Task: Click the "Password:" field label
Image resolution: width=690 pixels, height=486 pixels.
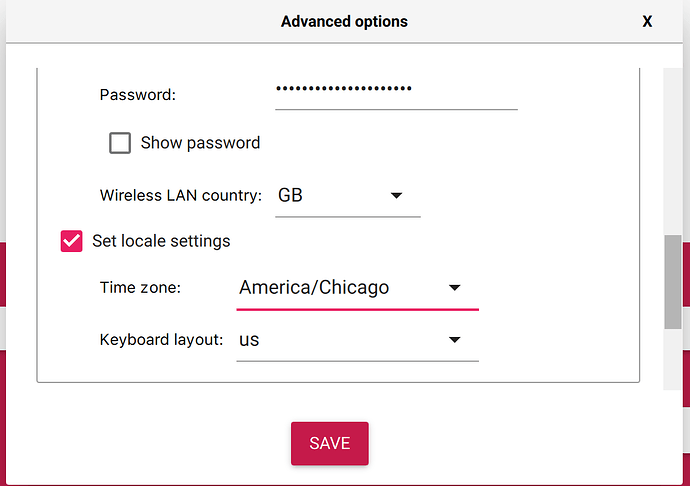Action: click(138, 95)
